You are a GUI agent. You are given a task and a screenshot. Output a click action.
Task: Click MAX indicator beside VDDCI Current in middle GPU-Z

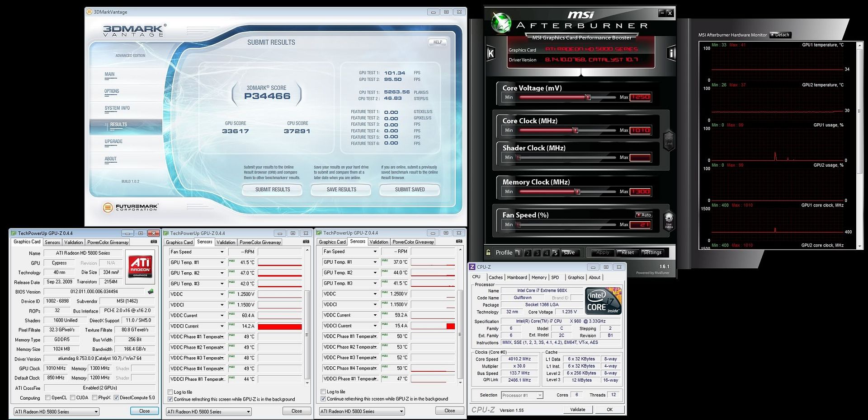pyautogui.click(x=232, y=325)
